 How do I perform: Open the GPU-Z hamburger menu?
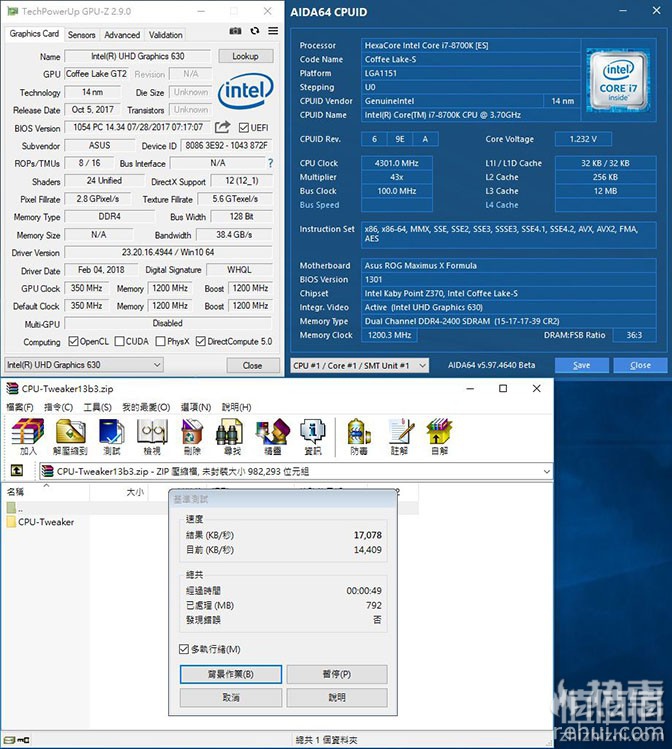[x=273, y=31]
